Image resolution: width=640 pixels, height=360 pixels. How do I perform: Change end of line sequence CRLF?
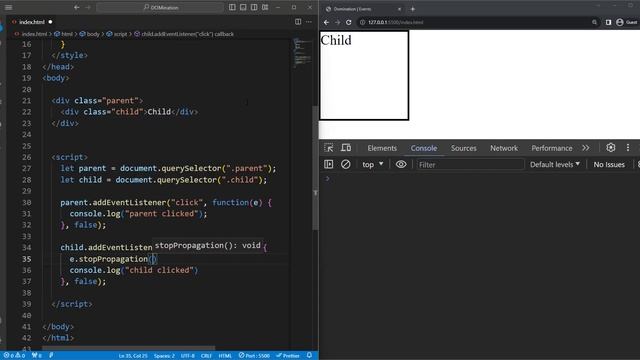tap(207, 356)
